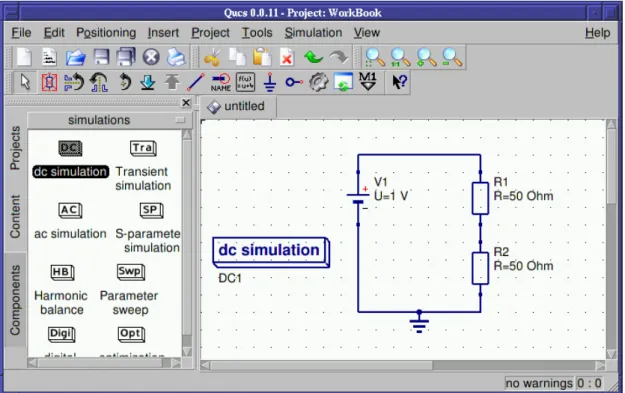
Task: Delete selected elements with red X icon
Action: tap(287, 58)
